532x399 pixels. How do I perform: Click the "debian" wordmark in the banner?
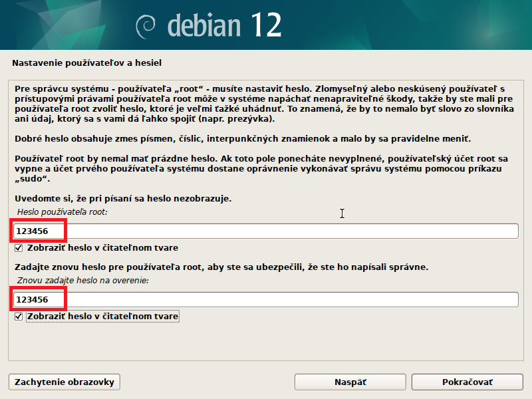tap(205, 25)
